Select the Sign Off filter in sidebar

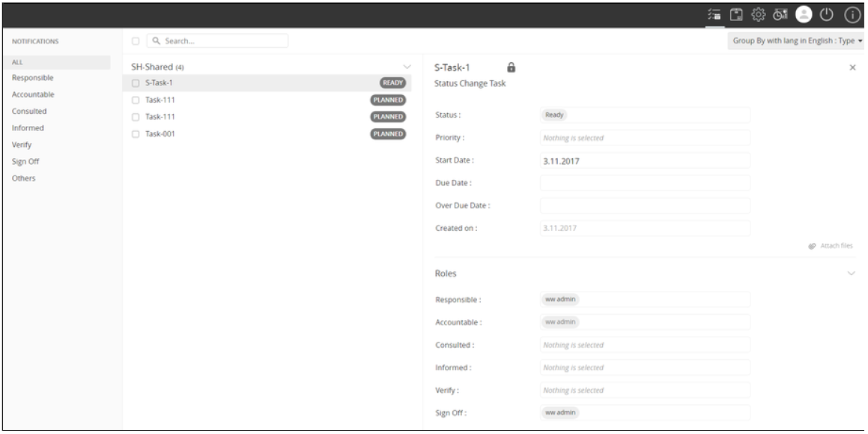point(25,162)
